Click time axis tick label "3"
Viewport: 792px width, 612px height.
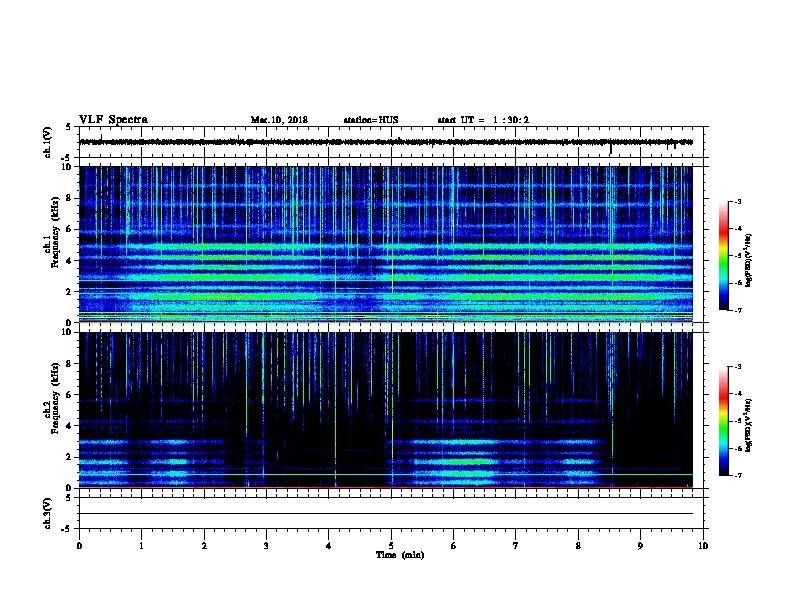pos(266,546)
